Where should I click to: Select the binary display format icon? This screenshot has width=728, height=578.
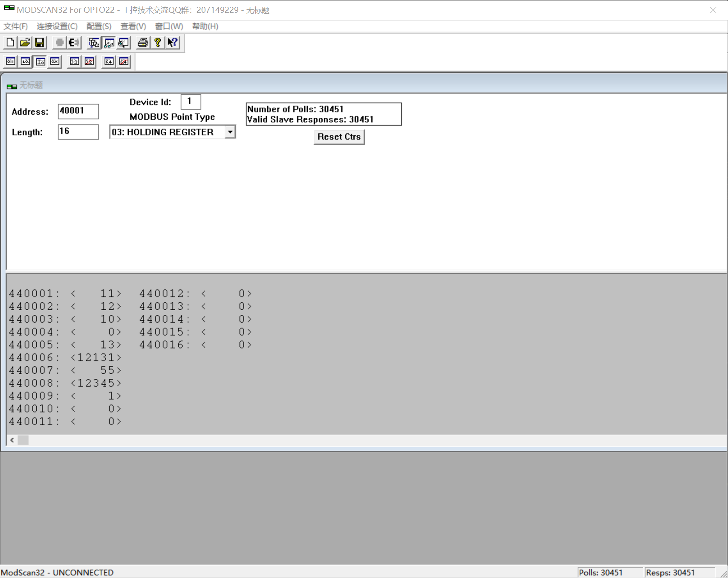point(10,61)
